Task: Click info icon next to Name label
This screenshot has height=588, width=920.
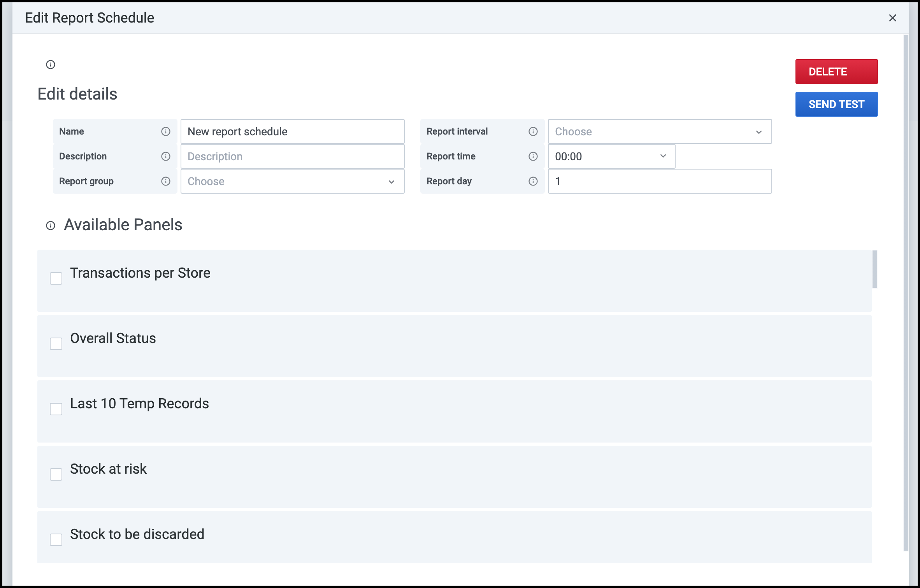Action: point(166,131)
